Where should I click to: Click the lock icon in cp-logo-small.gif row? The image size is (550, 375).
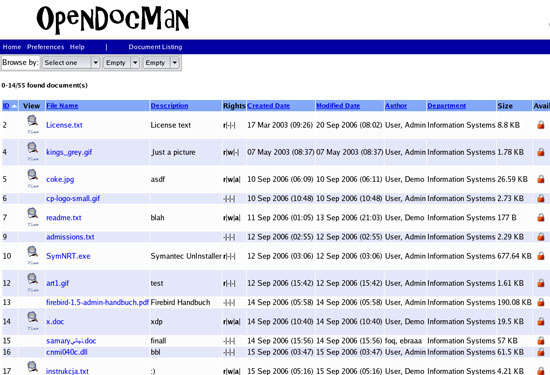(541, 198)
